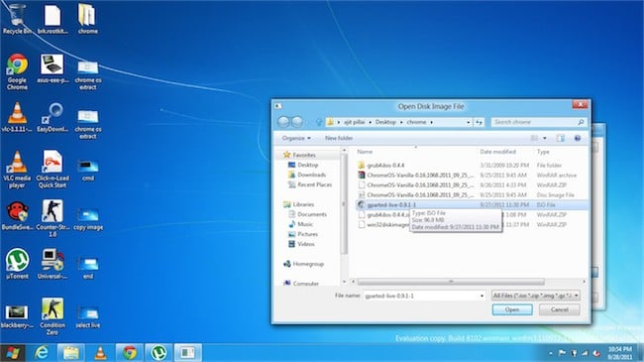Launch Internet Explorer from the taskbar
Viewport: 644px width, 362px height.
[x=42, y=353]
